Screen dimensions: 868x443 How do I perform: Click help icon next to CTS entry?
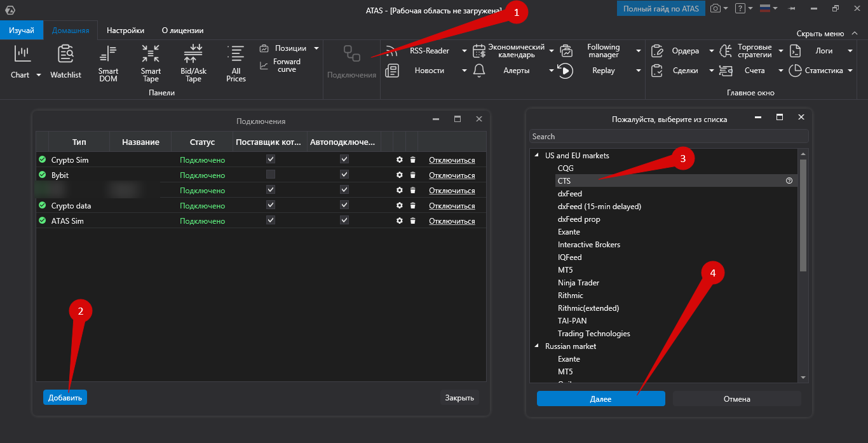point(789,181)
